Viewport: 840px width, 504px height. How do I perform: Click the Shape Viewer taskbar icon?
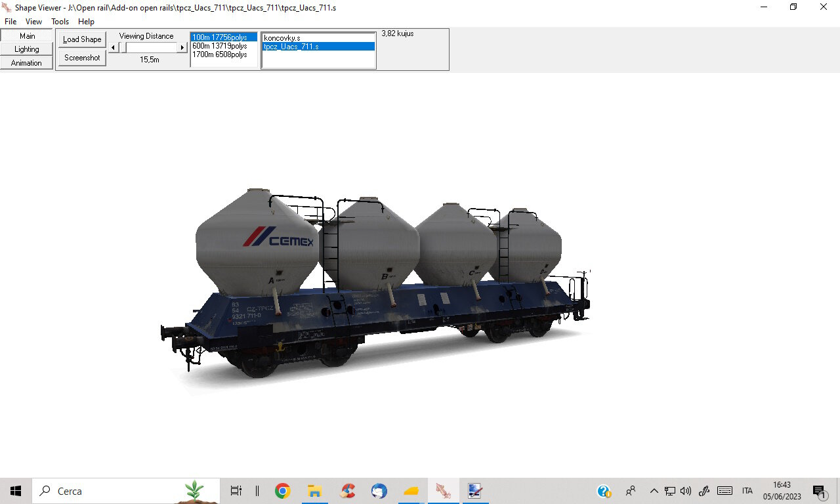(x=443, y=491)
